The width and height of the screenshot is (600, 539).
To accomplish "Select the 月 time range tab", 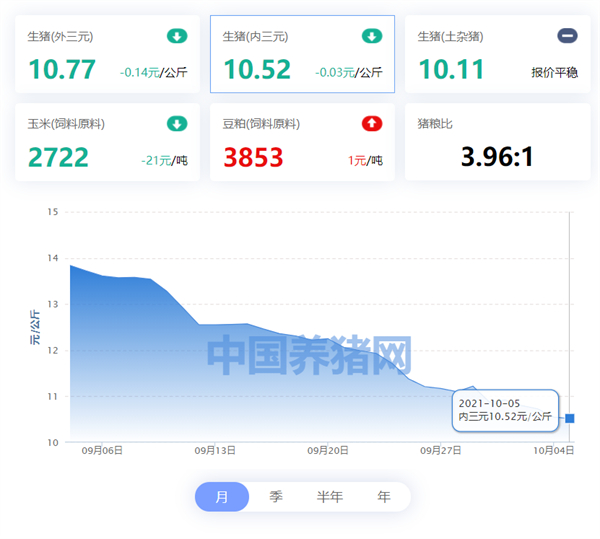I will click(222, 497).
